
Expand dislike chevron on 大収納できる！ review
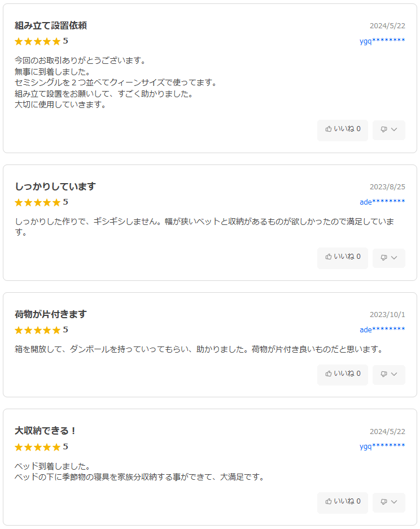(394, 501)
